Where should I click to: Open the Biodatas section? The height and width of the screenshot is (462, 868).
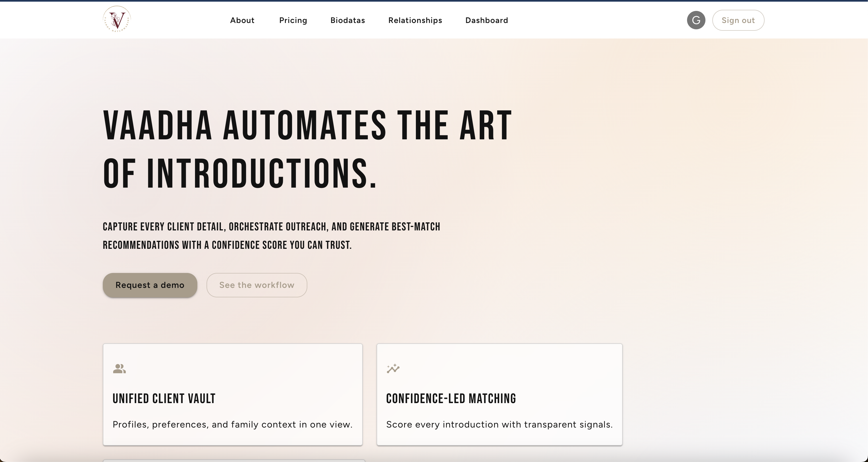(348, 20)
